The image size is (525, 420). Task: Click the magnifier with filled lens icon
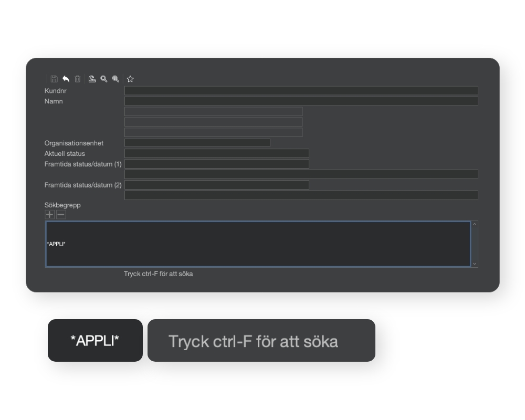point(115,79)
